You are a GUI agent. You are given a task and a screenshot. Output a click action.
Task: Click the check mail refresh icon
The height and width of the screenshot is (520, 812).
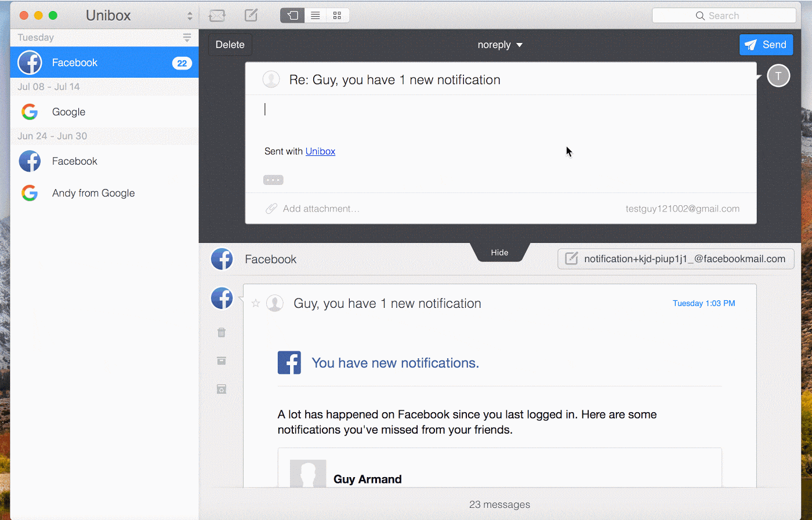click(217, 16)
